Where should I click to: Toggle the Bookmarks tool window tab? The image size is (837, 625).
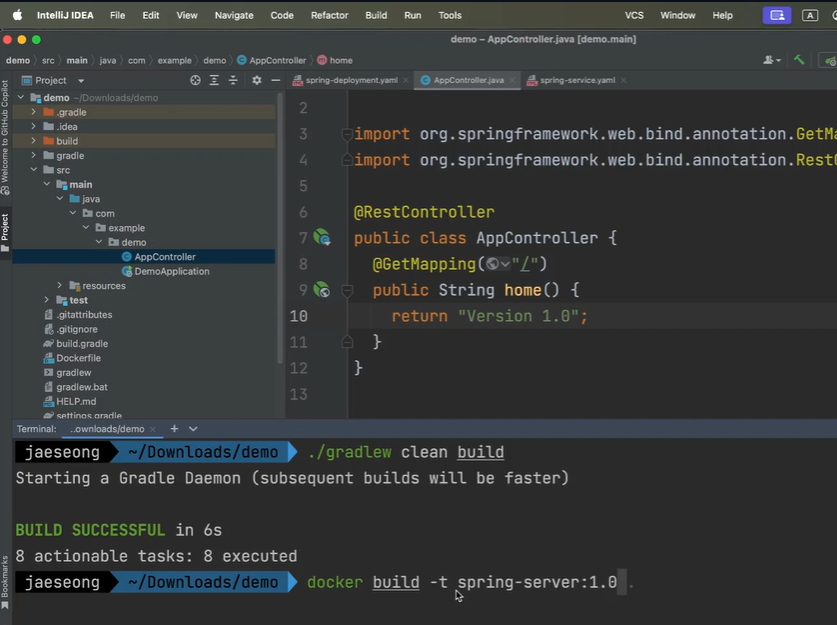[x=5, y=582]
